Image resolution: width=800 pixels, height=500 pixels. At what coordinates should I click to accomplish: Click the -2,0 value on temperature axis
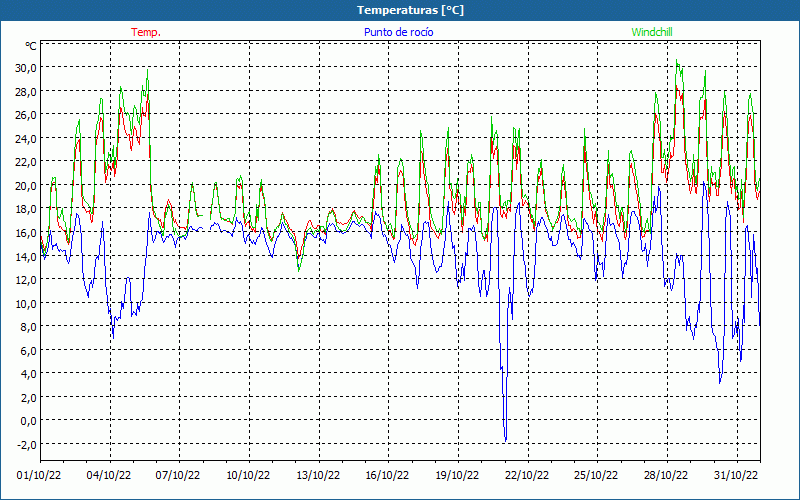coord(27,445)
